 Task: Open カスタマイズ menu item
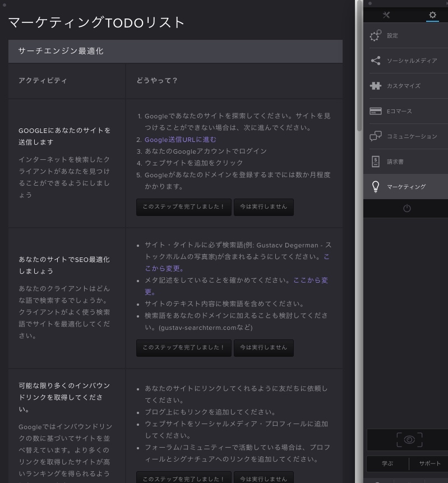405,86
